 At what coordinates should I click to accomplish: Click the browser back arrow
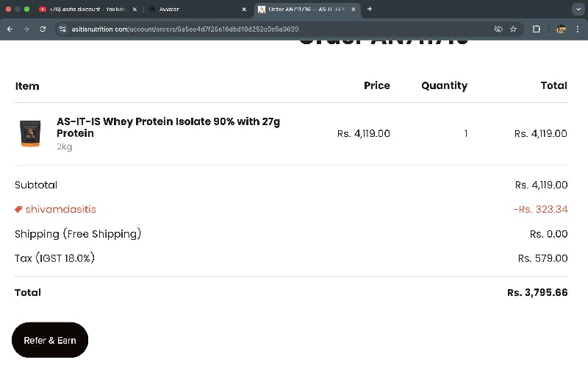click(10, 29)
